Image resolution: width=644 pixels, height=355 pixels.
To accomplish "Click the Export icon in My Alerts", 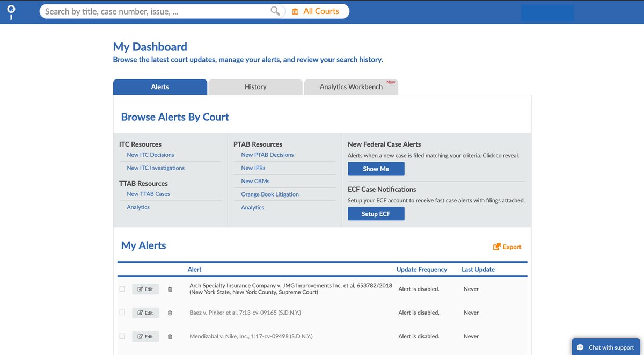I will point(497,247).
